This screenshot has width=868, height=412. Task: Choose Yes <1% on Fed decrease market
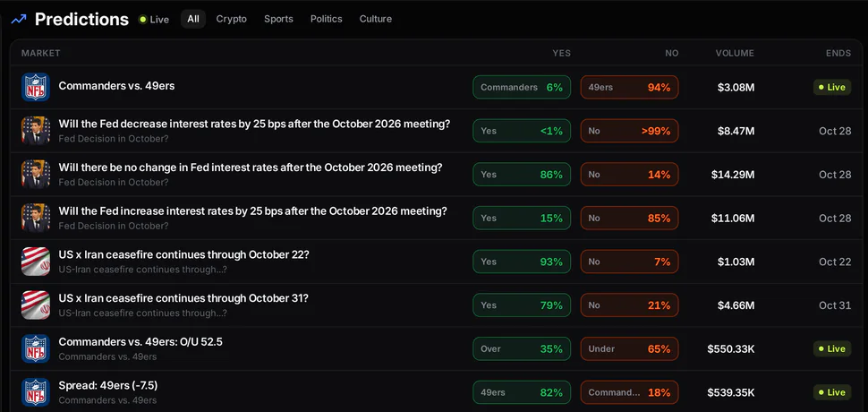522,131
